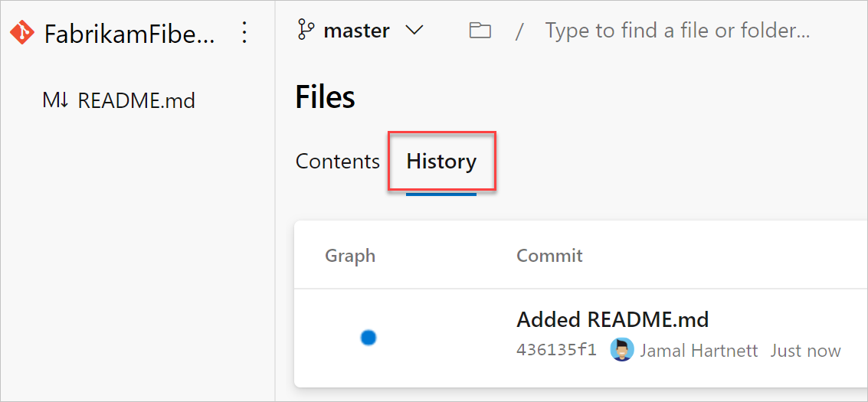Expand the branch selector chevron
868x402 pixels.
click(x=414, y=31)
